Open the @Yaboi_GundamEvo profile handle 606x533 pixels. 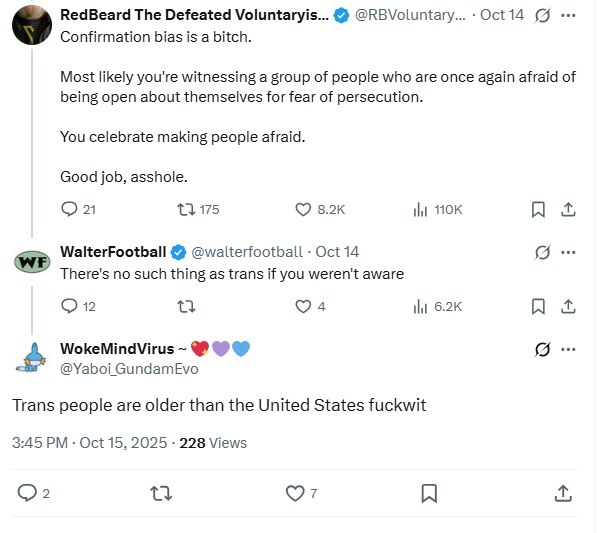tap(129, 369)
